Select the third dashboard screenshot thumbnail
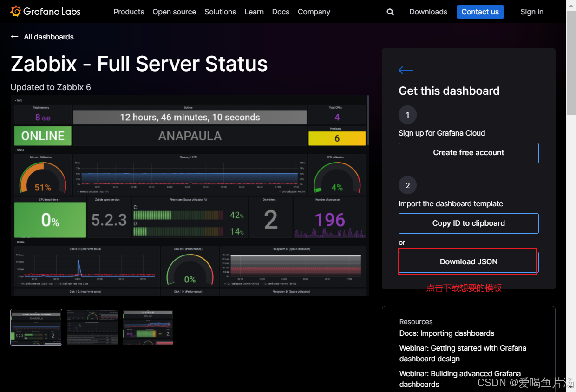 pyautogui.click(x=148, y=327)
